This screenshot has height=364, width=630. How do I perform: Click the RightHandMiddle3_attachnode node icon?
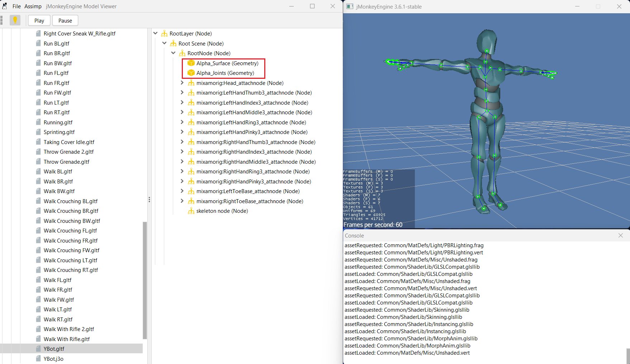(x=191, y=162)
